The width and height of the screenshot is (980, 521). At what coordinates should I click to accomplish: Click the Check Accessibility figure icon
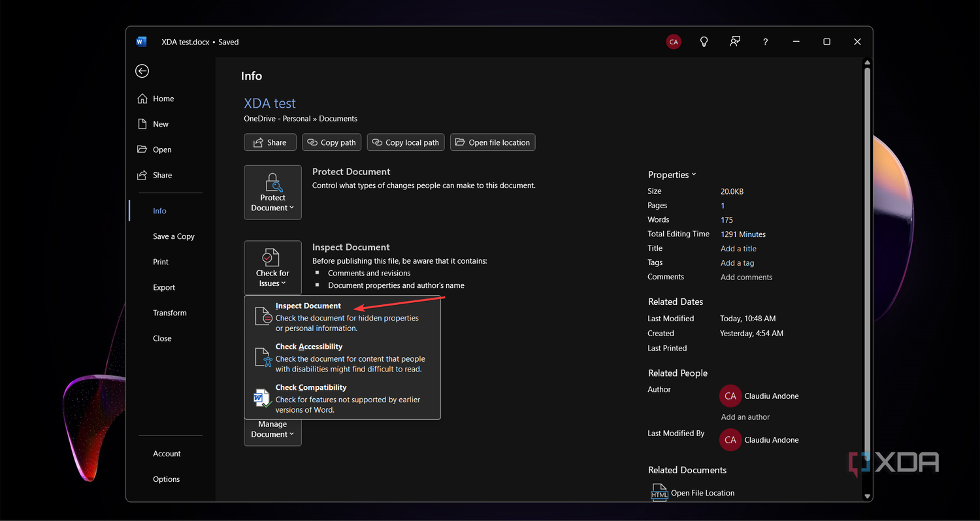coord(263,358)
